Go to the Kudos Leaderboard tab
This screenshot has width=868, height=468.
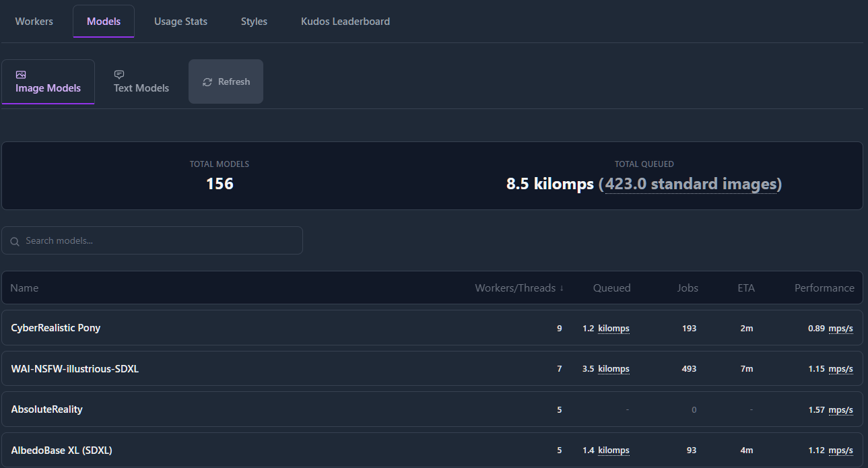[345, 22]
